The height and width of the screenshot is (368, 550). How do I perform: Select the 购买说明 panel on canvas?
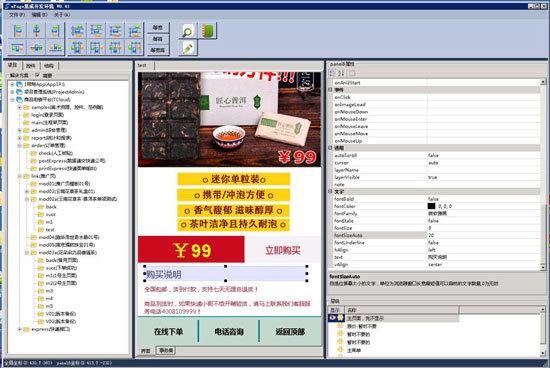tap(226, 274)
